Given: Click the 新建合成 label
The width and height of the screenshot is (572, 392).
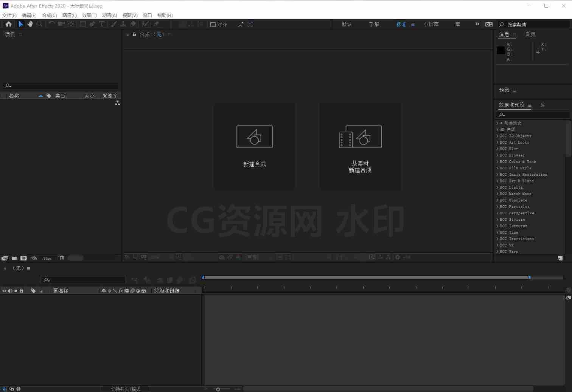Looking at the screenshot, I should point(255,164).
